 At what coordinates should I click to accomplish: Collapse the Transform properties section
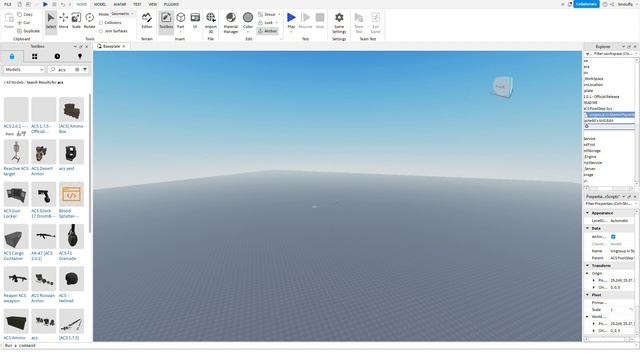pos(587,266)
